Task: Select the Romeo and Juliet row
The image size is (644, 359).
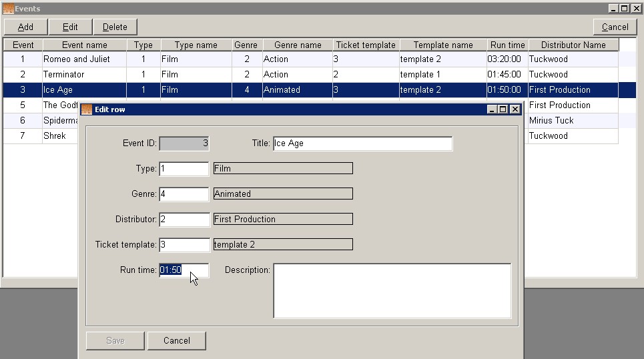Action: click(84, 59)
